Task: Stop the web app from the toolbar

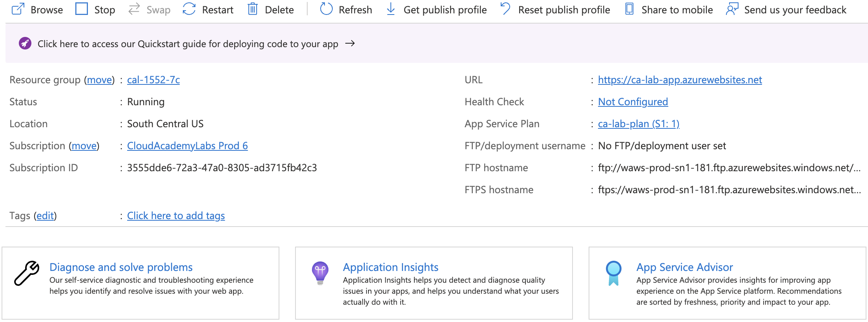Action: 105,10
